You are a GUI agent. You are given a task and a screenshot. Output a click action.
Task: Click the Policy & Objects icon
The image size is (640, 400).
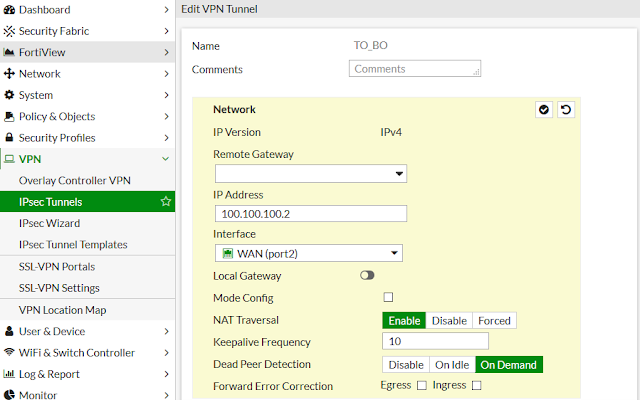click(9, 116)
